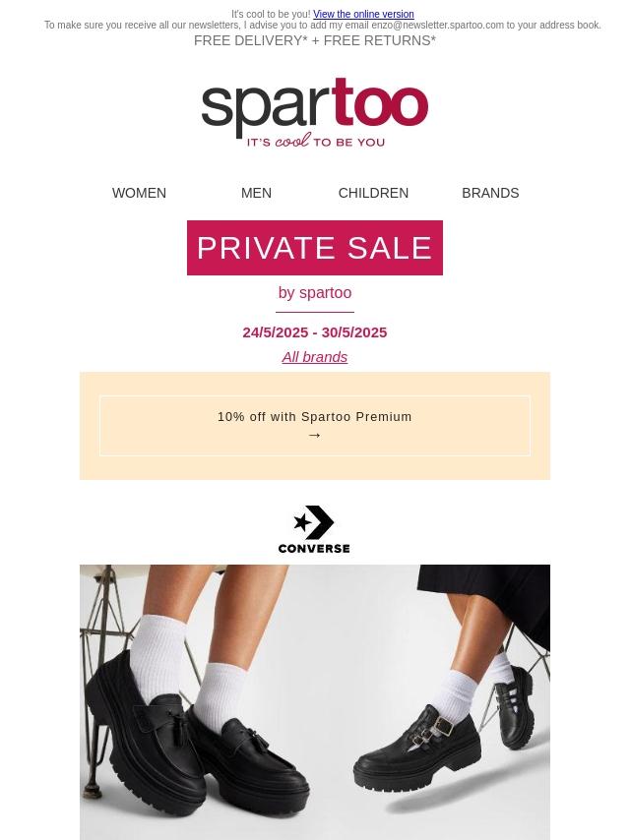This screenshot has height=840, width=630.
Task: Select the black tassel loafers in photo
Action: 199,745
